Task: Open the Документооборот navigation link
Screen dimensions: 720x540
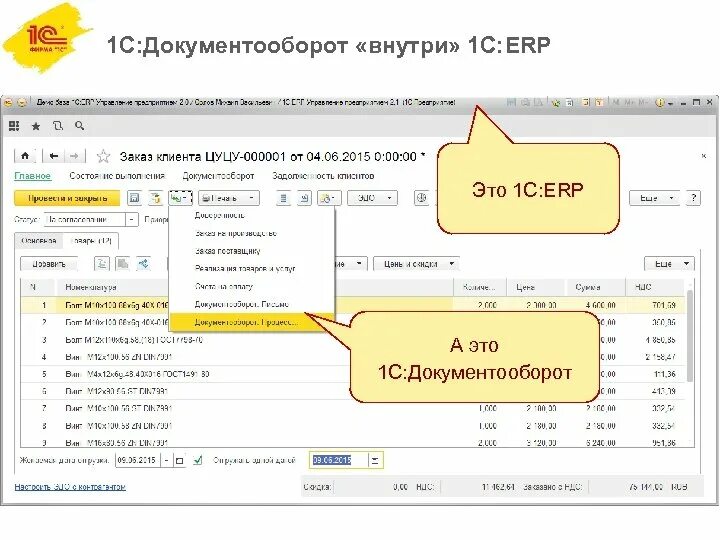Action: [x=218, y=176]
